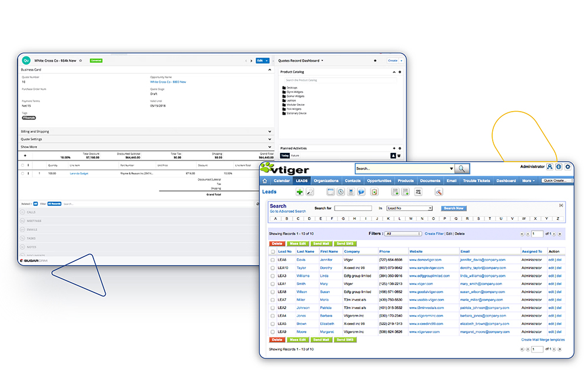Click the find duplicates icon in Leads toolbar
The height and width of the screenshot is (392, 588).
(x=418, y=192)
